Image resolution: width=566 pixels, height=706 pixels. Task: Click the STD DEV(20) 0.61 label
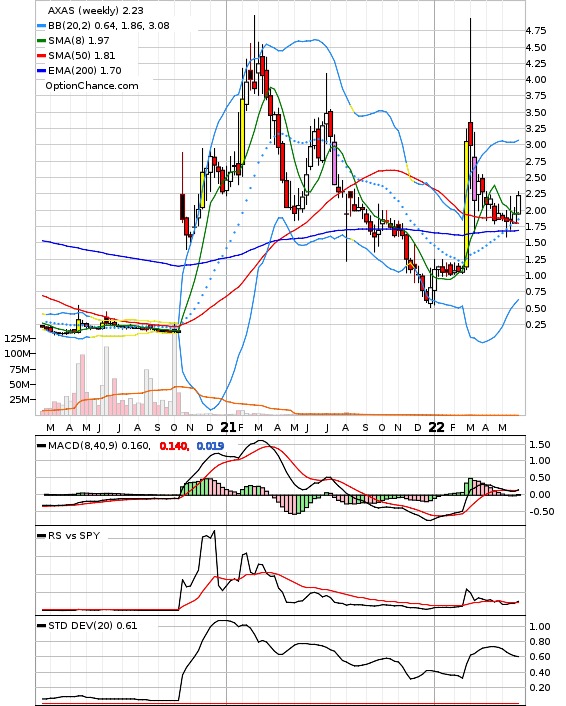click(x=92, y=625)
